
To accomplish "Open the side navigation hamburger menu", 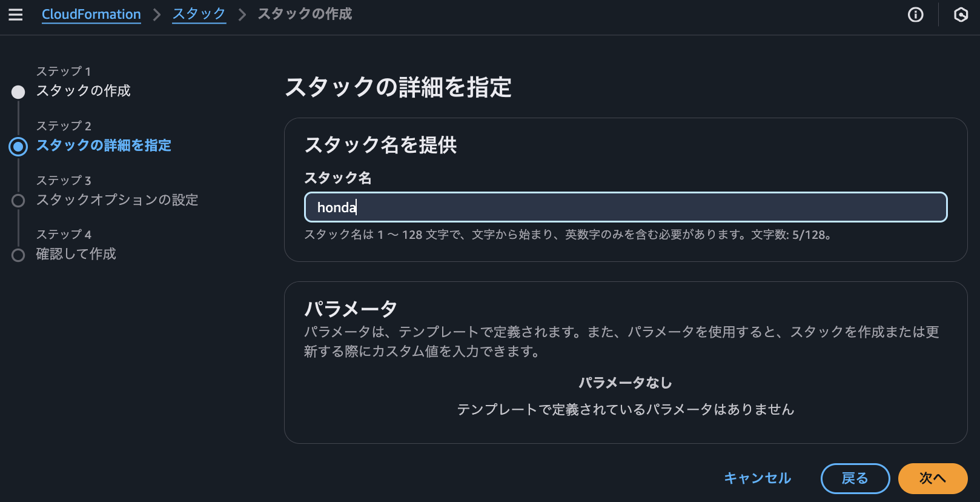I will point(15,15).
